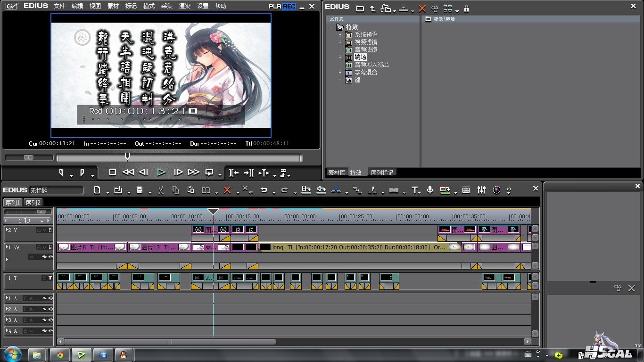Open the audio mixer sliders icon
644x362 pixels.
click(x=481, y=190)
